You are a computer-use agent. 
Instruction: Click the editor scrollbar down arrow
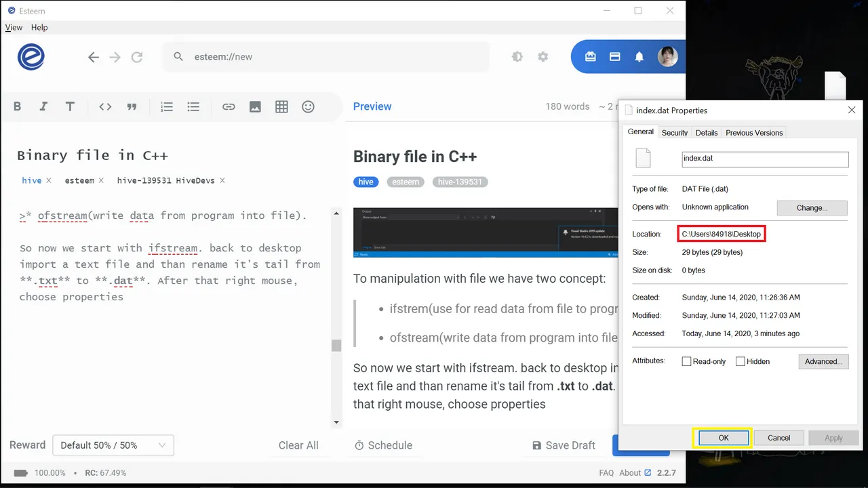point(336,423)
